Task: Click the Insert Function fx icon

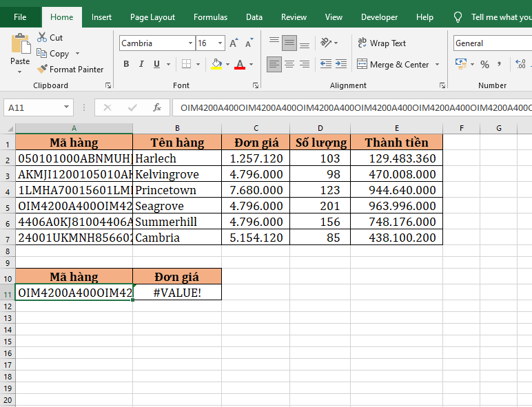Action: coord(157,107)
